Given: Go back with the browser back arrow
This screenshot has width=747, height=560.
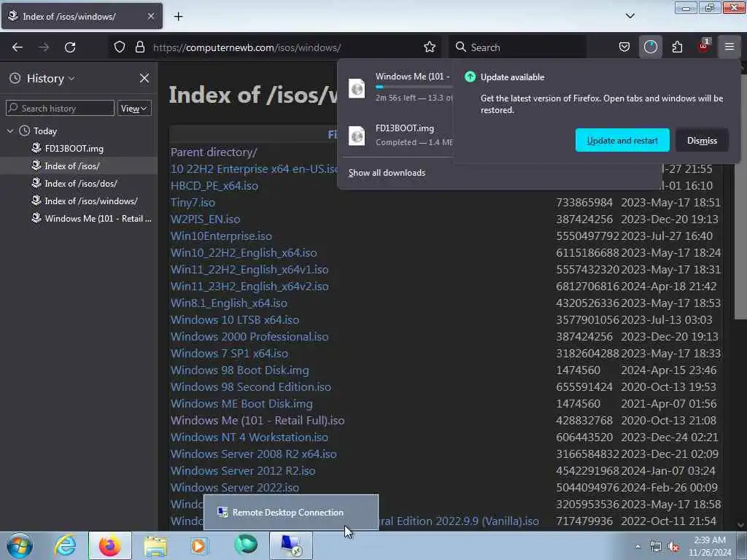Looking at the screenshot, I should pyautogui.click(x=18, y=47).
